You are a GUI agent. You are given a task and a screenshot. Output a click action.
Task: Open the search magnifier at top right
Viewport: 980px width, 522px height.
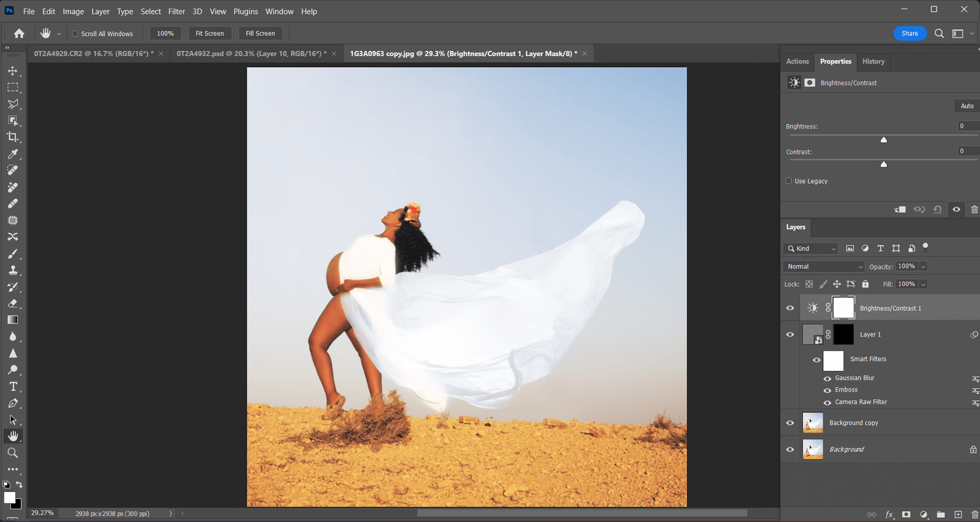(x=939, y=34)
